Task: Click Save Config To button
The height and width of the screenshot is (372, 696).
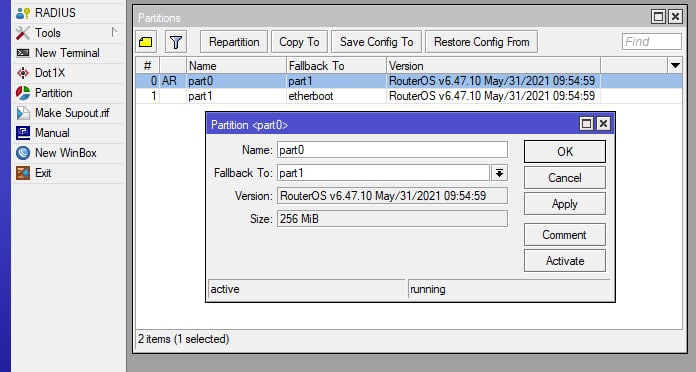Action: [376, 42]
